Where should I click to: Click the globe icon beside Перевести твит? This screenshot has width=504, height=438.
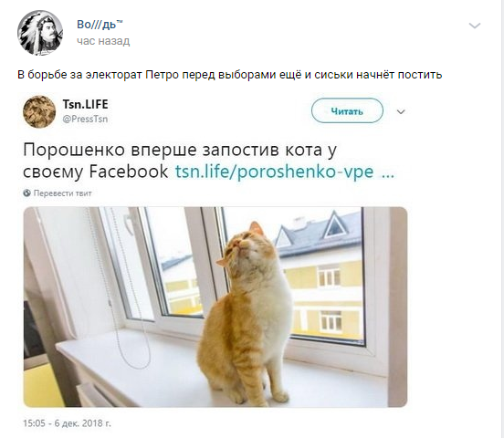point(27,193)
